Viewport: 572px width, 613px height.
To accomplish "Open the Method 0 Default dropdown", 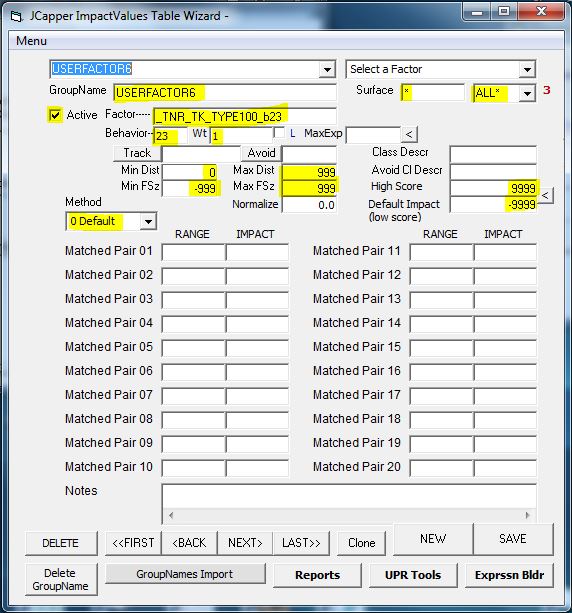I will click(148, 221).
